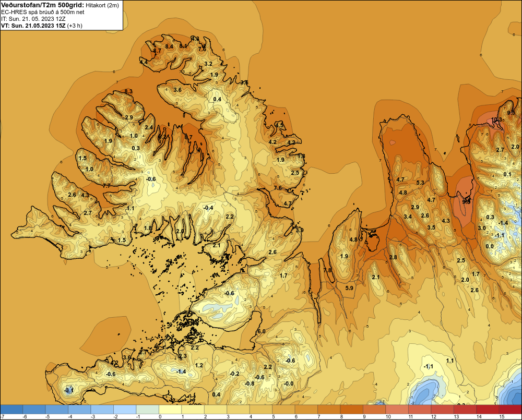Viewport: 522px width, 420px height.
Task: Click the legend tick label '10'
Action: coord(388,417)
